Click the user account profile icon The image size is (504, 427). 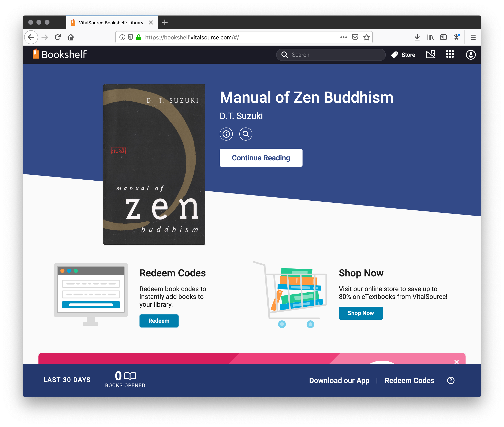click(x=470, y=54)
